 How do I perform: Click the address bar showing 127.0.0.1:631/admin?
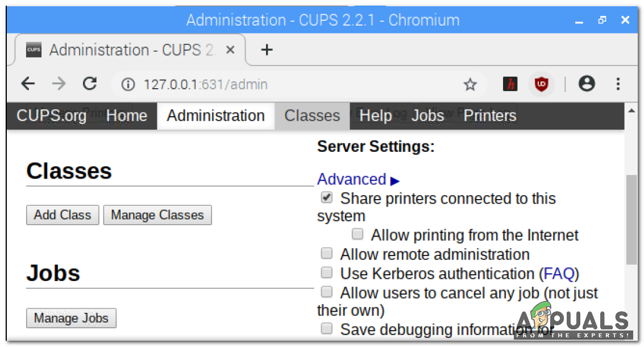(x=284, y=85)
